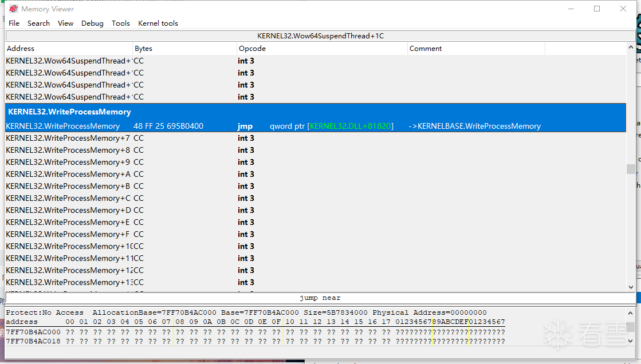The width and height of the screenshot is (641, 364).
Task: Select the KERNEL32.WriteProcessMemory+9 row
Action: click(315, 162)
